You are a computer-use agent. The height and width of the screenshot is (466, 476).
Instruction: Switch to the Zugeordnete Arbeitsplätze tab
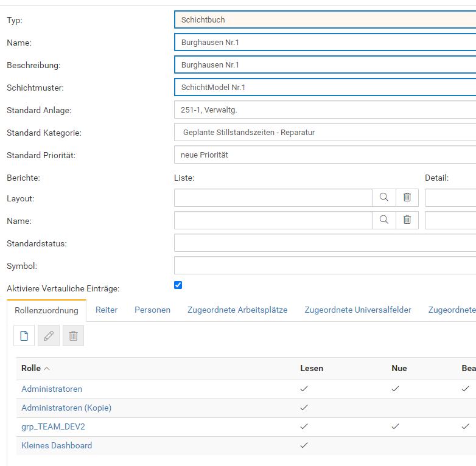pyautogui.click(x=237, y=310)
